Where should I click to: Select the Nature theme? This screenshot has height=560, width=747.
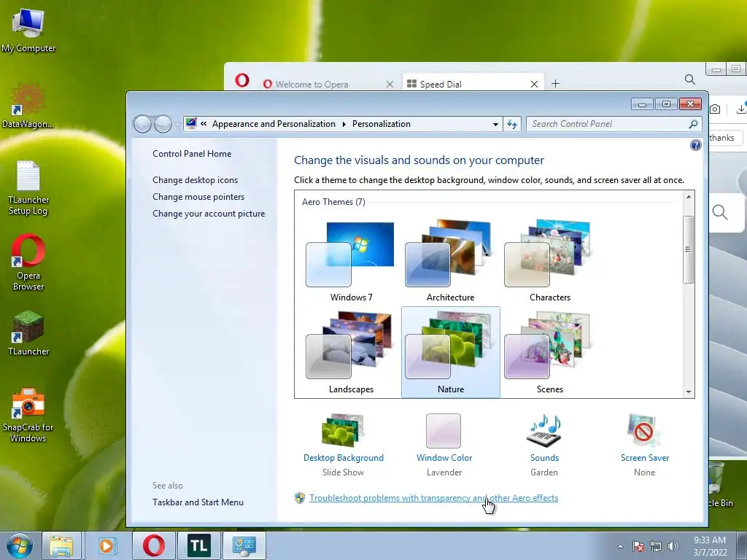[450, 352]
